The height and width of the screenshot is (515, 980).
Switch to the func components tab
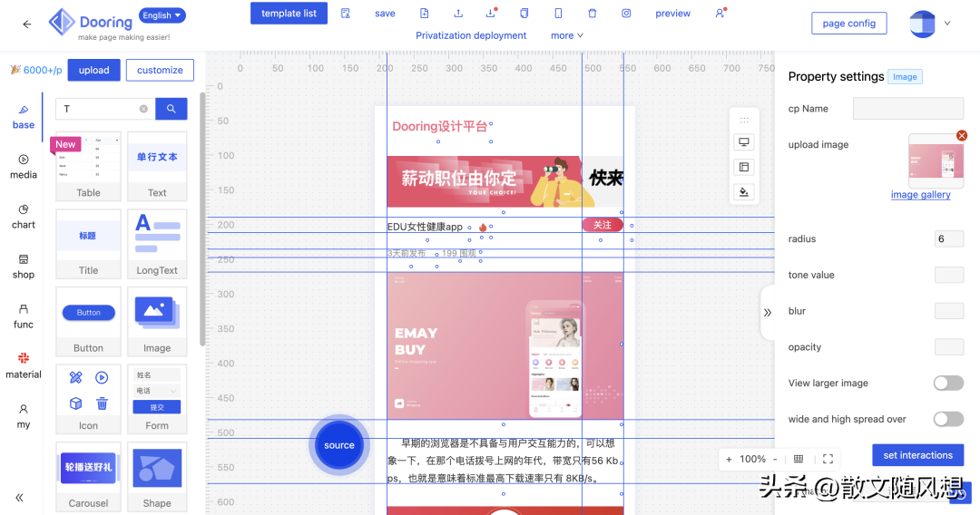[23, 316]
